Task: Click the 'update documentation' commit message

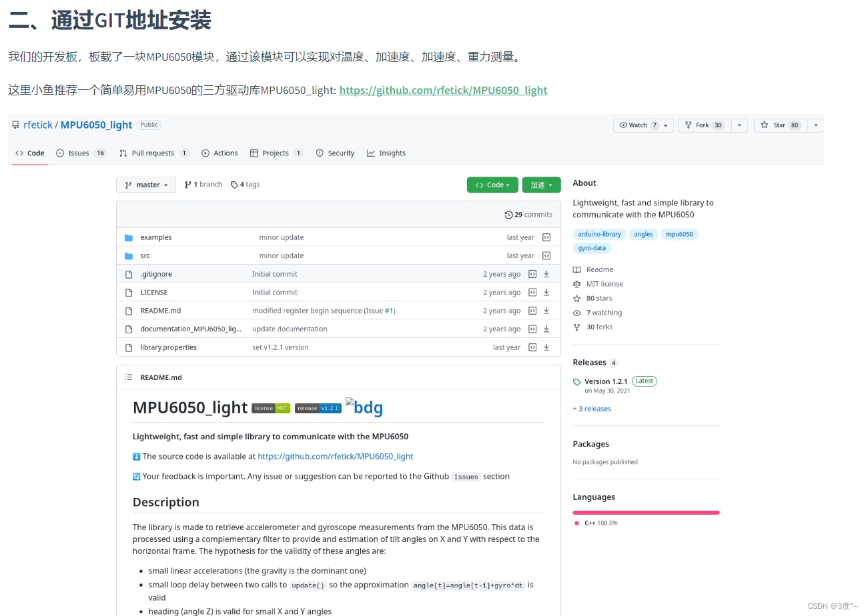Action: pyautogui.click(x=290, y=329)
